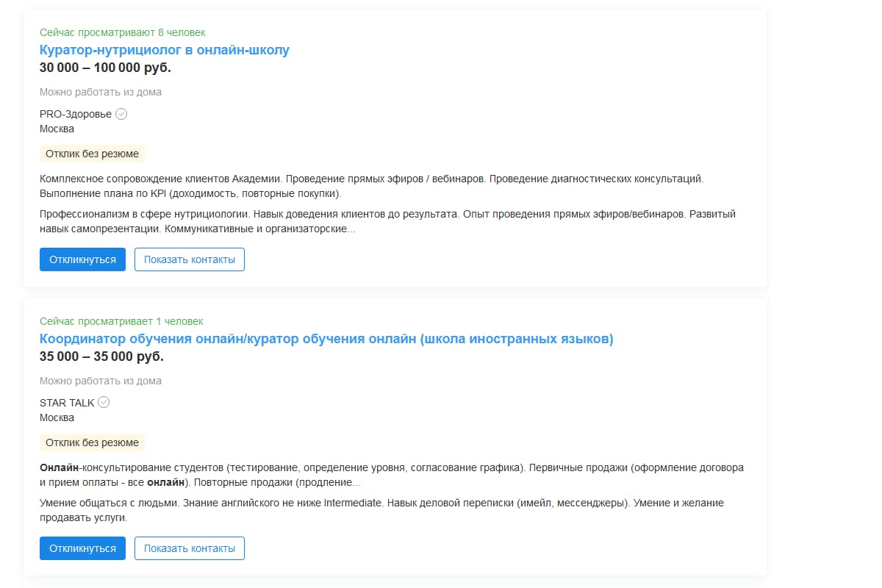Click the viewers counter Сейчас просматривают 8 человек

[x=122, y=32]
